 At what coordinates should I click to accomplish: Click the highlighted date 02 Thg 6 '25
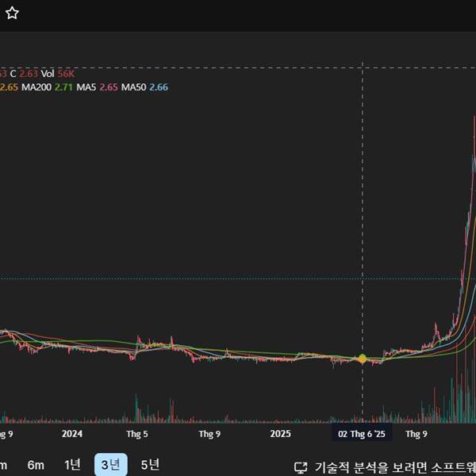pos(362,434)
